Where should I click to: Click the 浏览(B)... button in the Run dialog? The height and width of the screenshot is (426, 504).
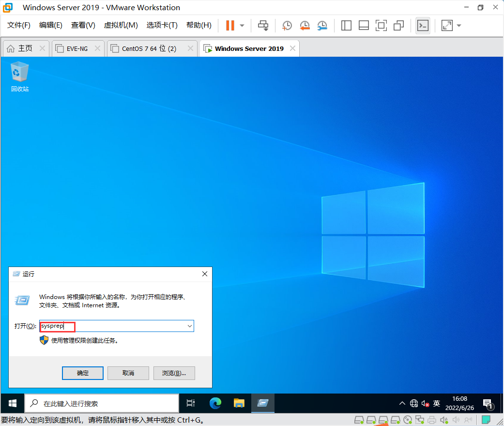[x=174, y=373]
